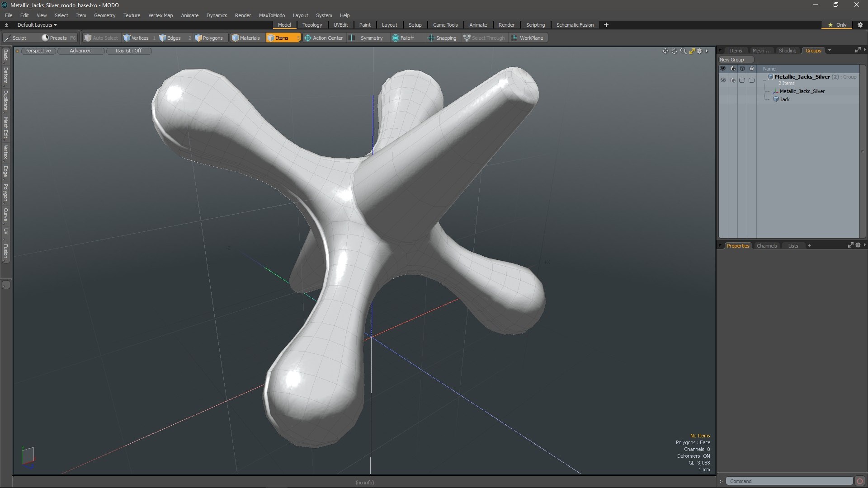Open the Perspective view type dropdown
Screen dimensions: 868x488
tap(38, 51)
